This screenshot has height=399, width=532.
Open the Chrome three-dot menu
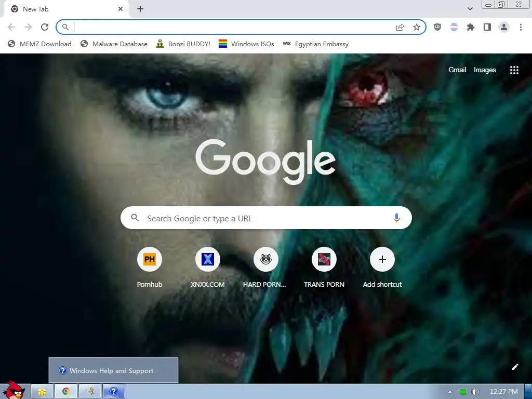click(x=521, y=27)
